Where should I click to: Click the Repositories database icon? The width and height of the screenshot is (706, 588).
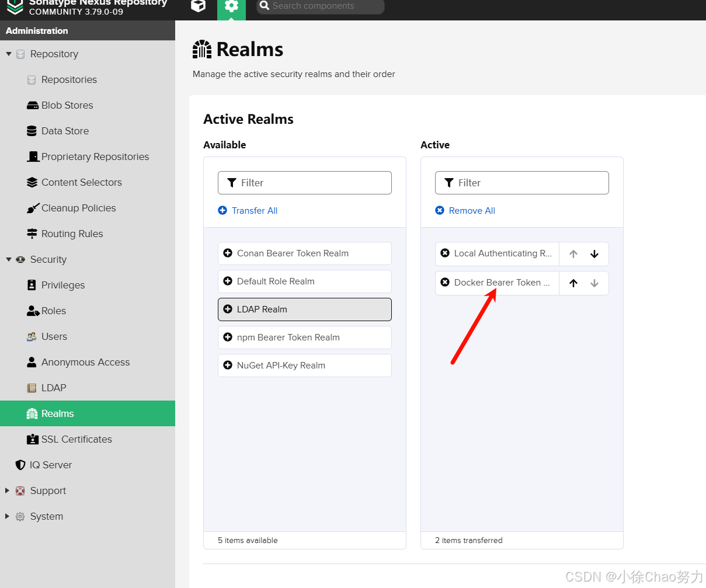coord(32,79)
